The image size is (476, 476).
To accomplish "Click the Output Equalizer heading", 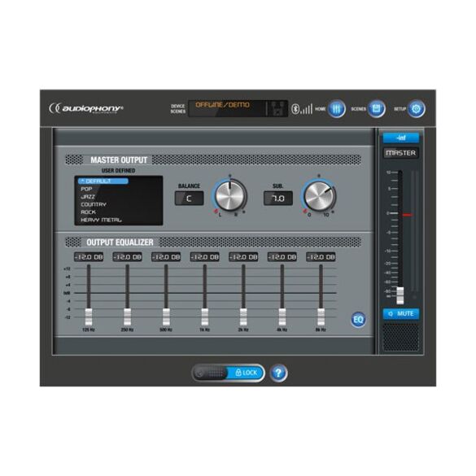I will click(120, 242).
